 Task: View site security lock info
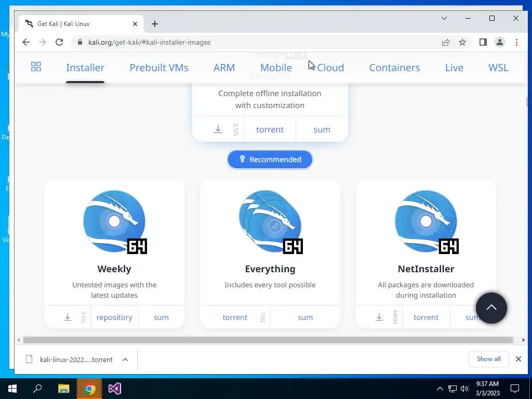click(x=80, y=42)
